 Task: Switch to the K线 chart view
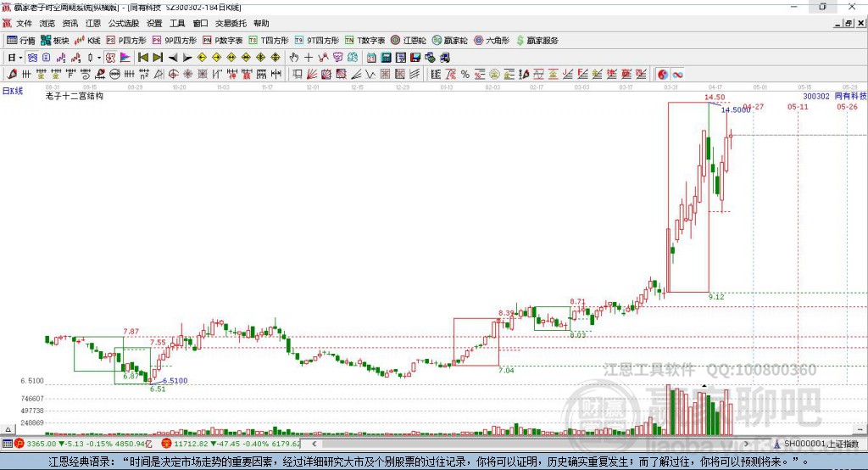click(x=87, y=41)
